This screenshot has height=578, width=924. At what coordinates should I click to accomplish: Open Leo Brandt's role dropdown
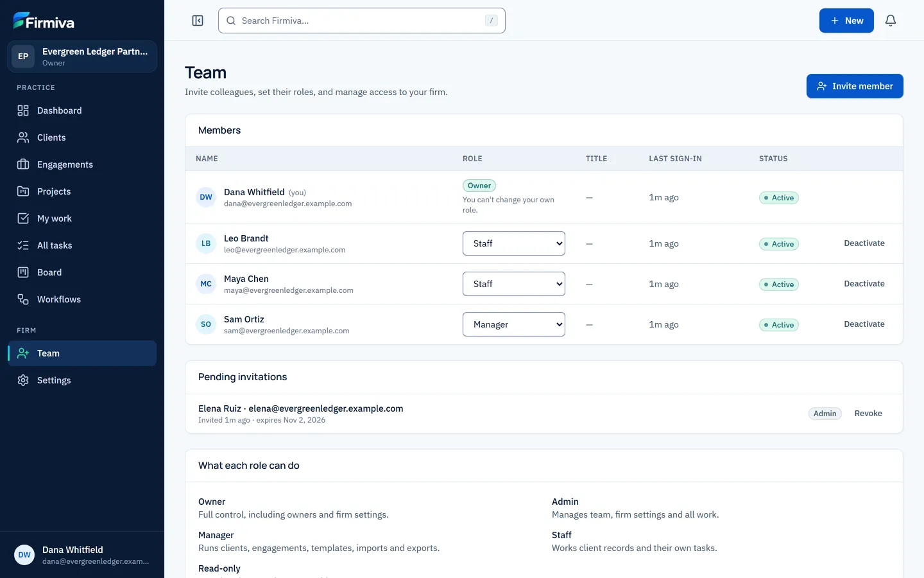[x=514, y=243]
